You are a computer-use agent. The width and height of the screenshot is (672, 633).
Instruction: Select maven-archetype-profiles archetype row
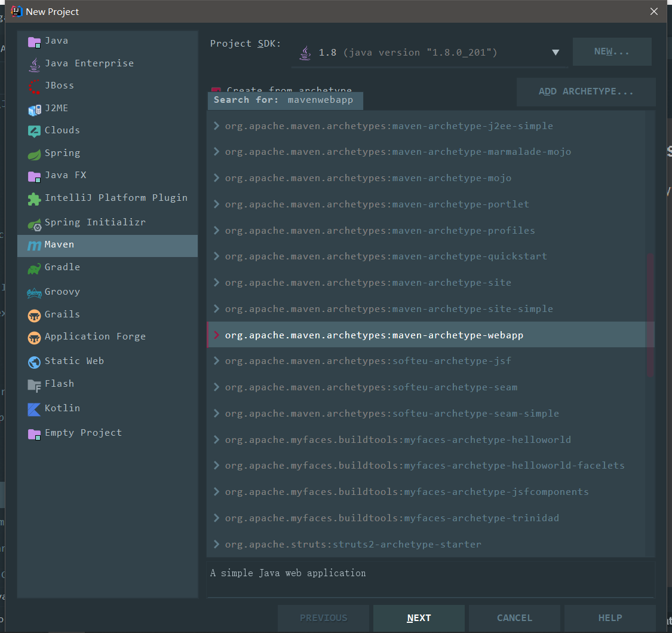point(426,230)
